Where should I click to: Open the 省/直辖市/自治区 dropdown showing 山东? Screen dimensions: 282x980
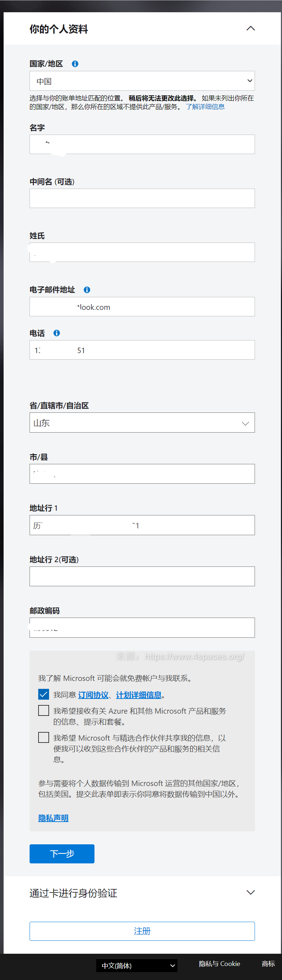click(x=142, y=423)
